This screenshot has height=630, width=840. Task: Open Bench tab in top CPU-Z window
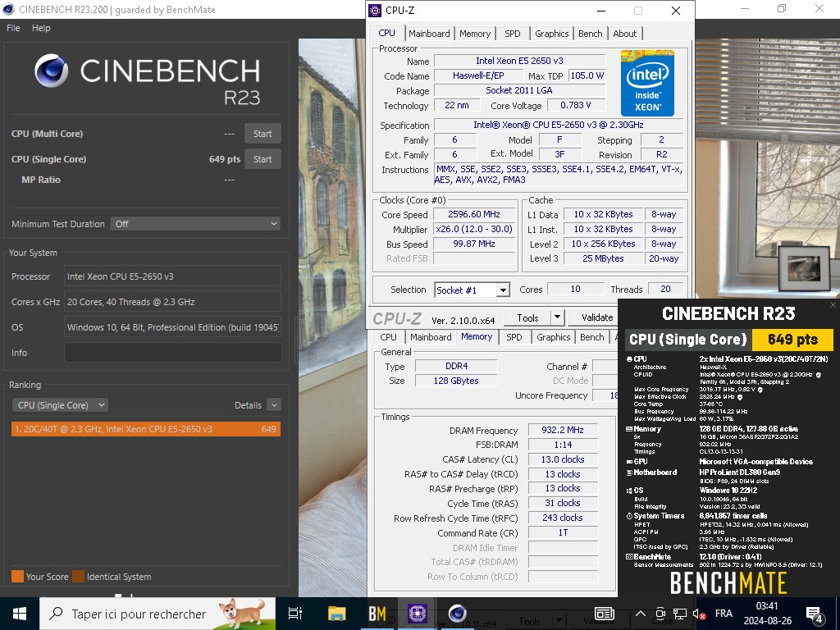point(591,33)
